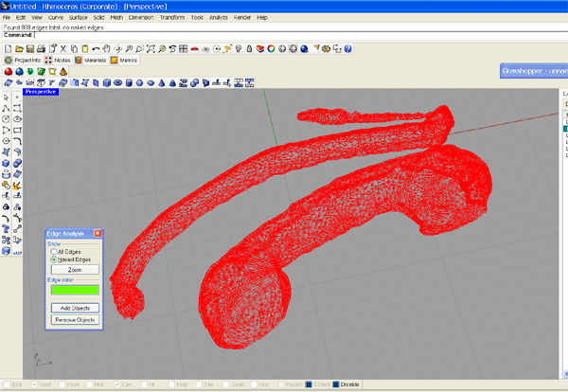
Task: Open the Surface menu
Action: 79,17
